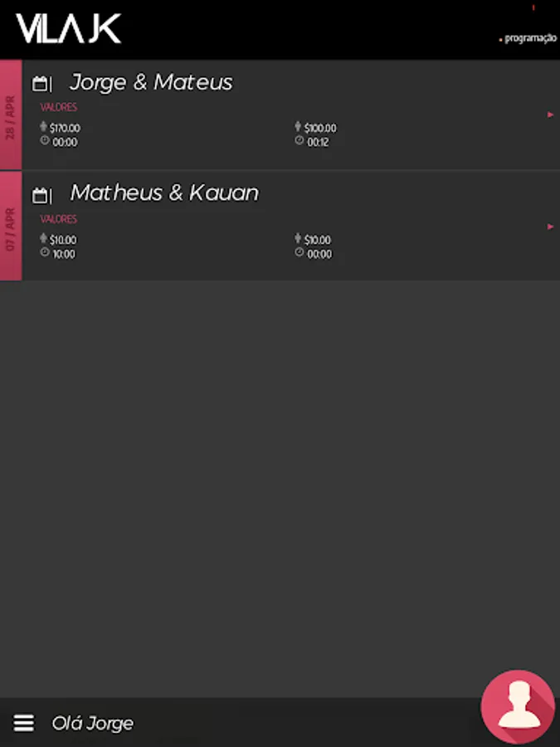Tap the person icon next to $170.00

click(x=43, y=126)
